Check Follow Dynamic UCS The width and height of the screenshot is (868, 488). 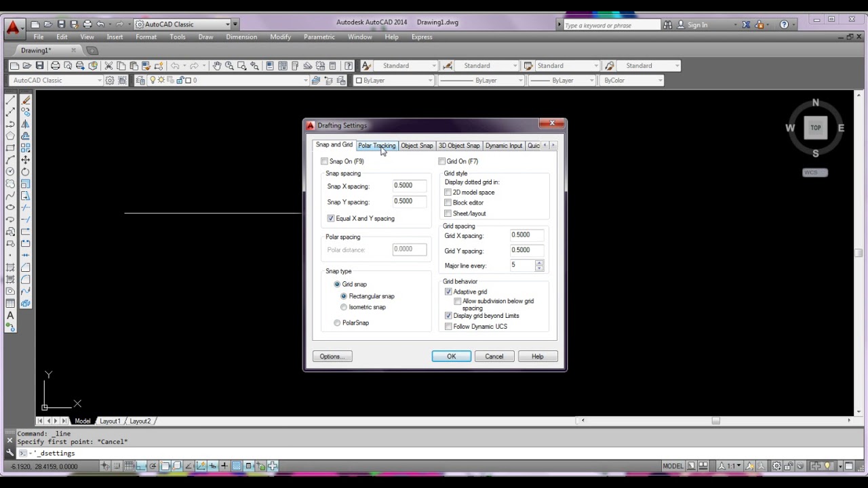click(x=448, y=327)
